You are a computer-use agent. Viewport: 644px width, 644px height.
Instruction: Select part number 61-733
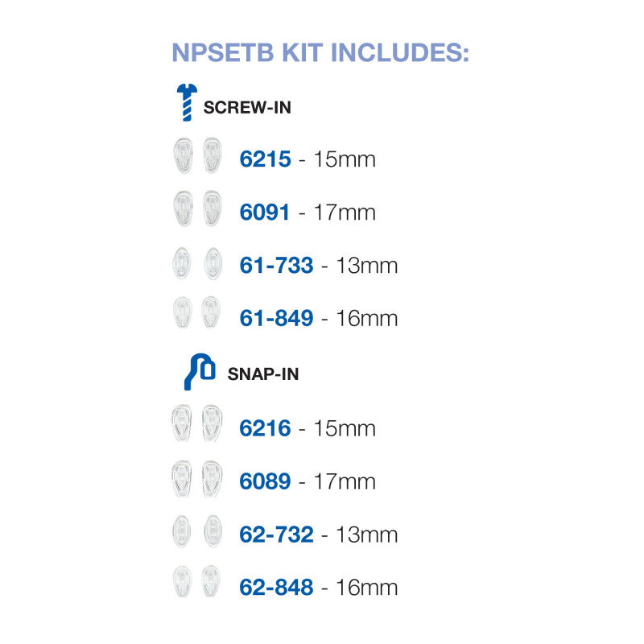(276, 266)
